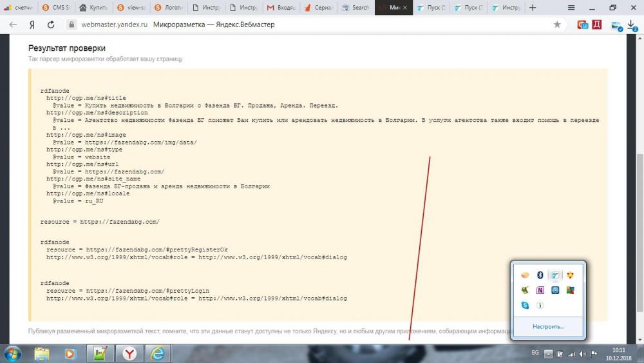Open the browser hamburger menu
644x363 pixels.
571,8
